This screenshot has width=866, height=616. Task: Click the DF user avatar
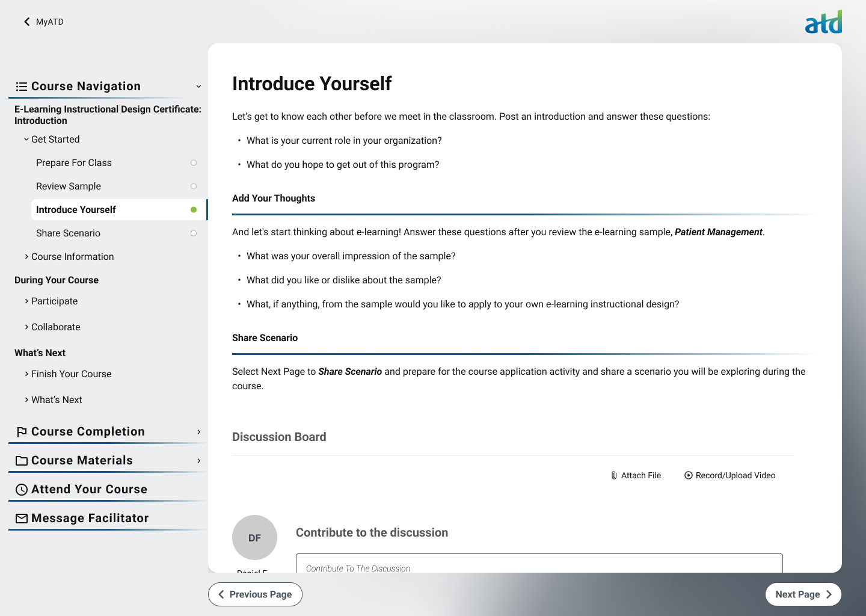coord(254,538)
